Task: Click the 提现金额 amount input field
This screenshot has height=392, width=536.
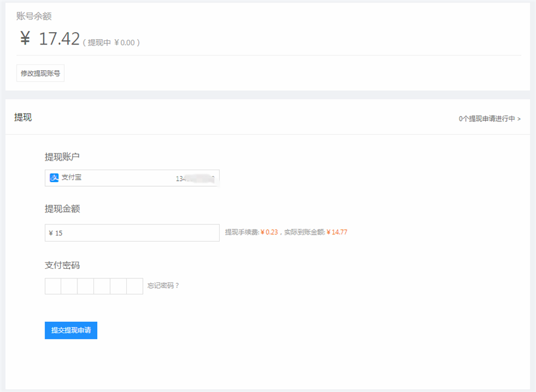Action: [x=132, y=233]
